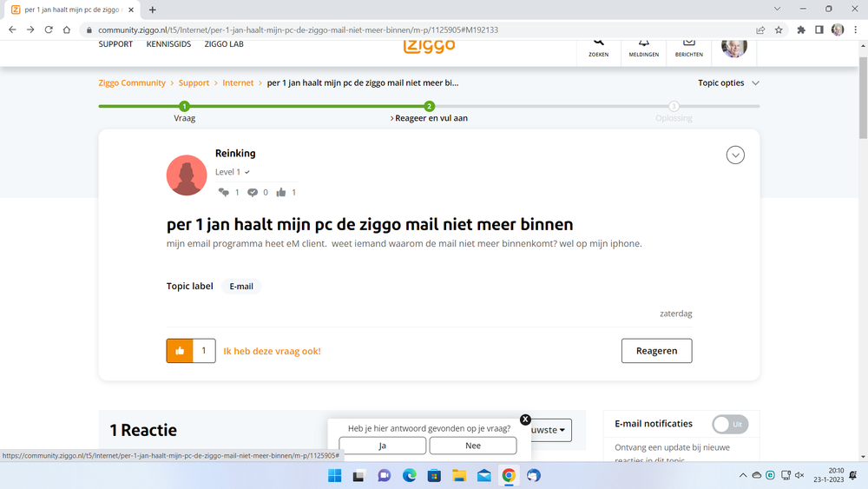868x489 pixels.
Task: Click the orange thumbs-up kudo button
Action: point(180,351)
